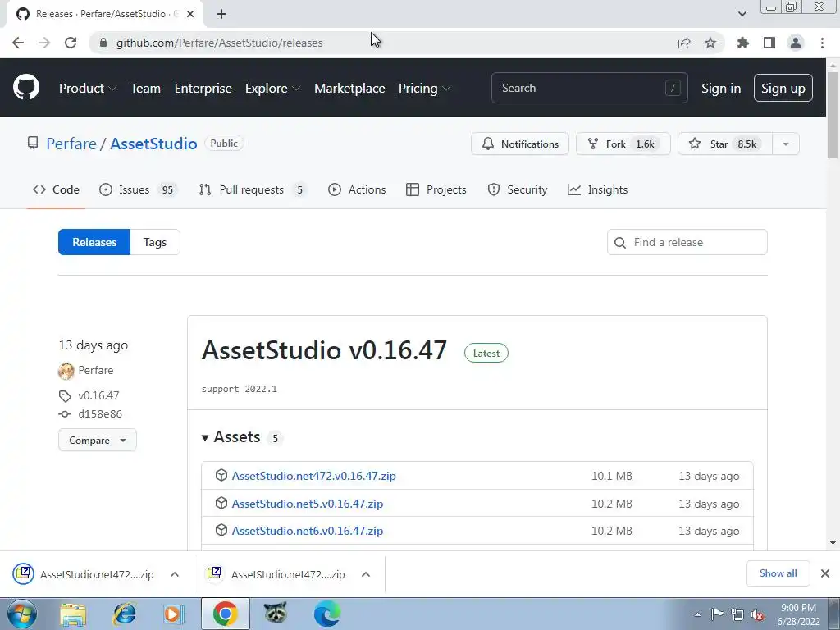This screenshot has width=840, height=630.
Task: Select the Tags toggle button
Action: click(155, 242)
